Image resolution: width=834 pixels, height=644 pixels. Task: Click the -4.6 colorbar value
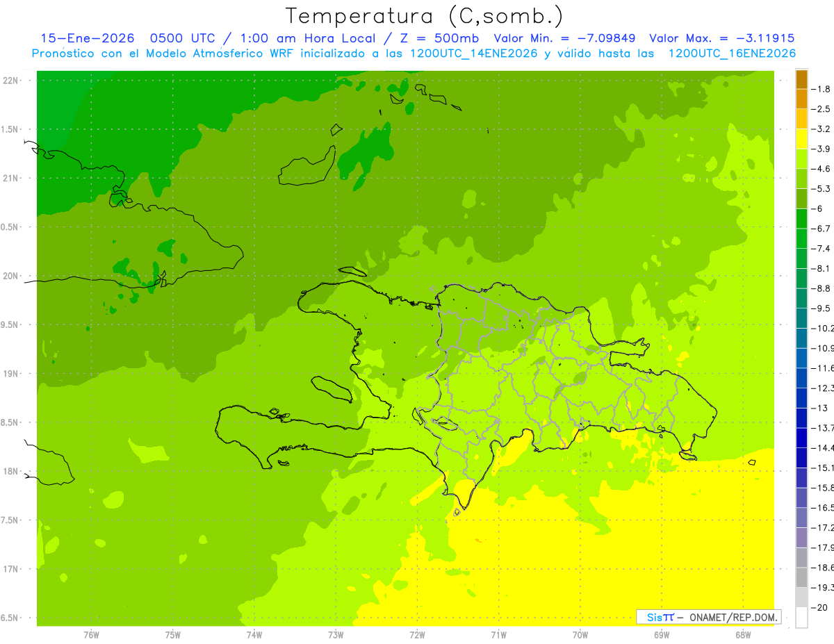(821, 169)
